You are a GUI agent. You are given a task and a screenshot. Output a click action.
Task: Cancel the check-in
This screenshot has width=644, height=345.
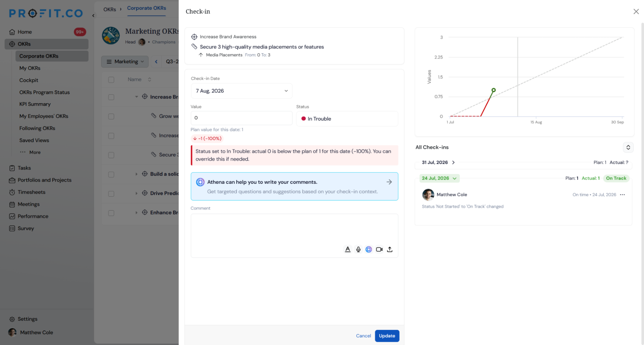coord(363,336)
